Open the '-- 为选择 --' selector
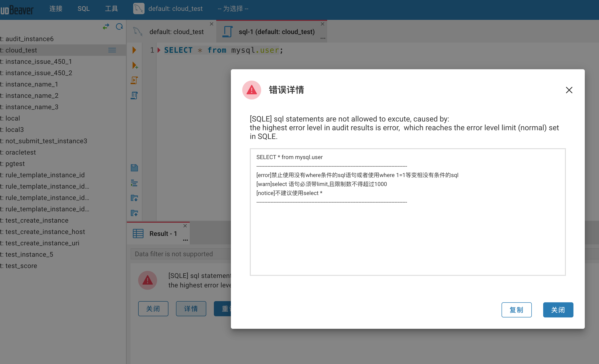599x364 pixels. coord(232,9)
